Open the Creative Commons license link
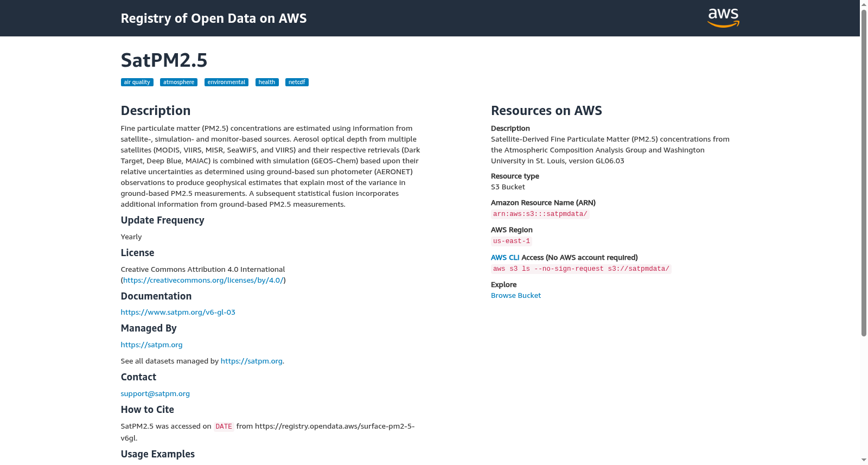 pos(203,281)
